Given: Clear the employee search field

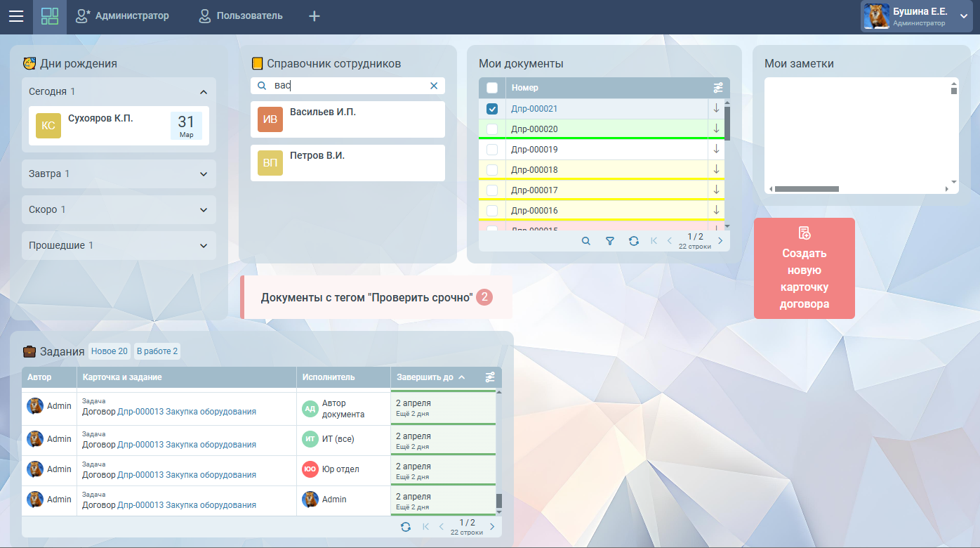Looking at the screenshot, I should tap(434, 86).
